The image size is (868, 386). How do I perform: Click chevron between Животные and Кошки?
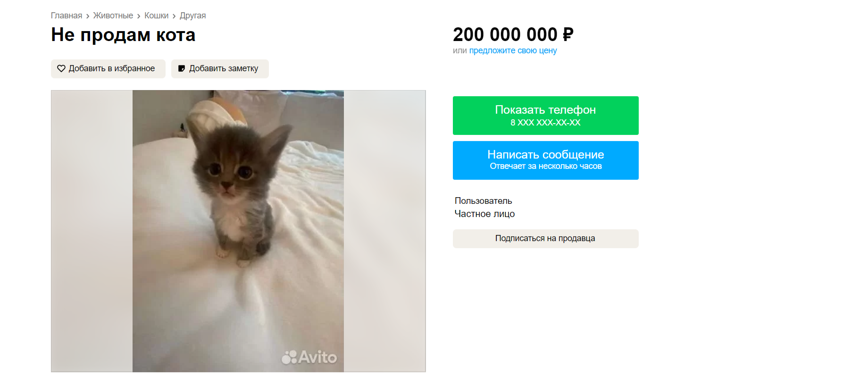point(139,16)
